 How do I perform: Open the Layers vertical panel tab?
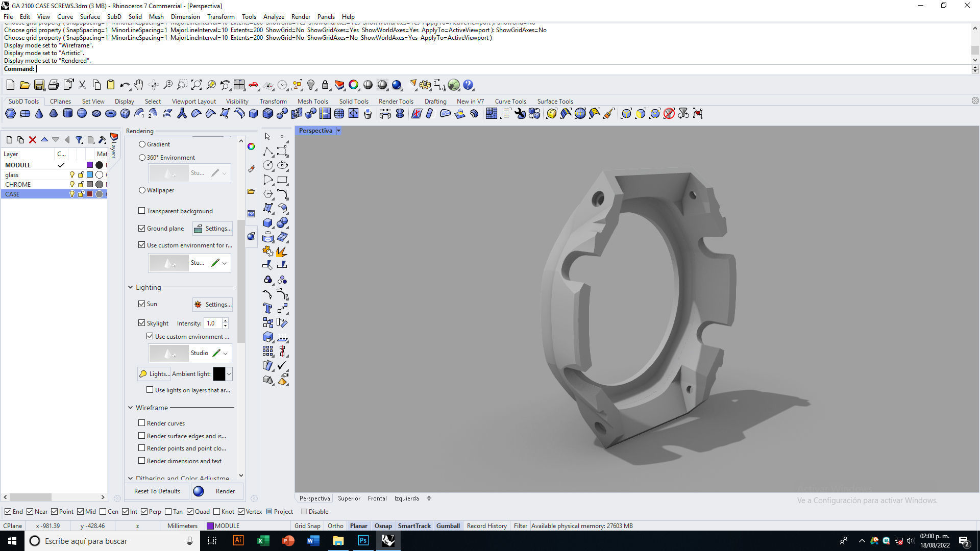[114, 145]
